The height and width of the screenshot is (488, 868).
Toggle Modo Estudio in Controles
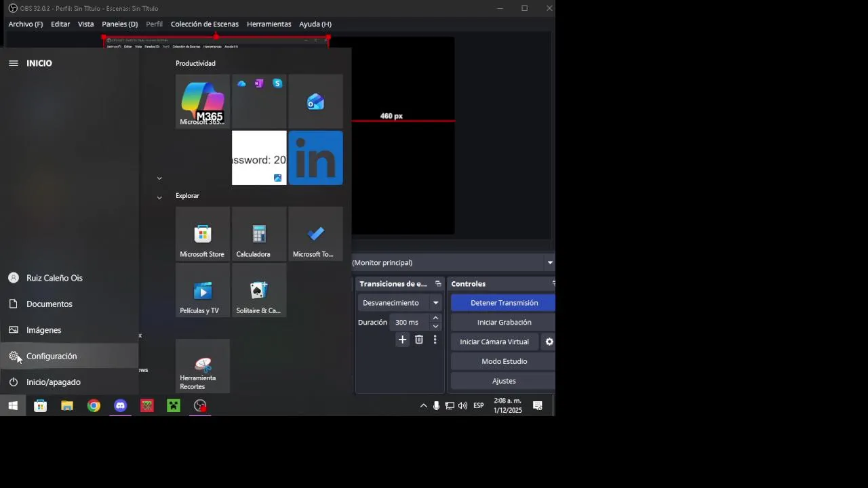[504, 361]
